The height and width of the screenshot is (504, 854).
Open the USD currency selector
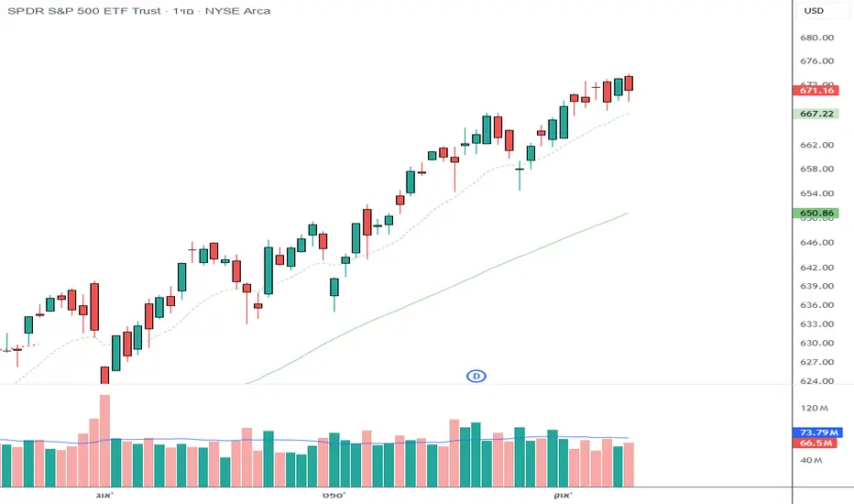coord(814,11)
